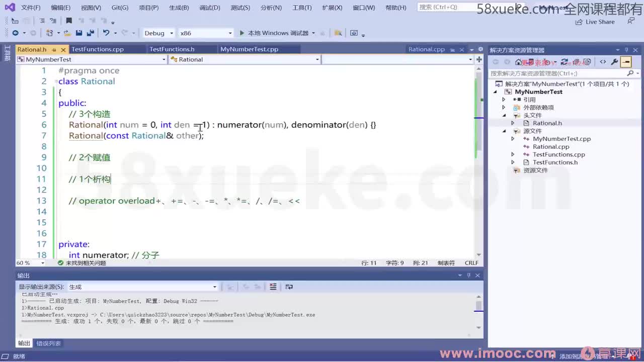Screen dimensions: 644x362
Task: Toggle Word Wrap icon in Output panel
Action: 289,287
